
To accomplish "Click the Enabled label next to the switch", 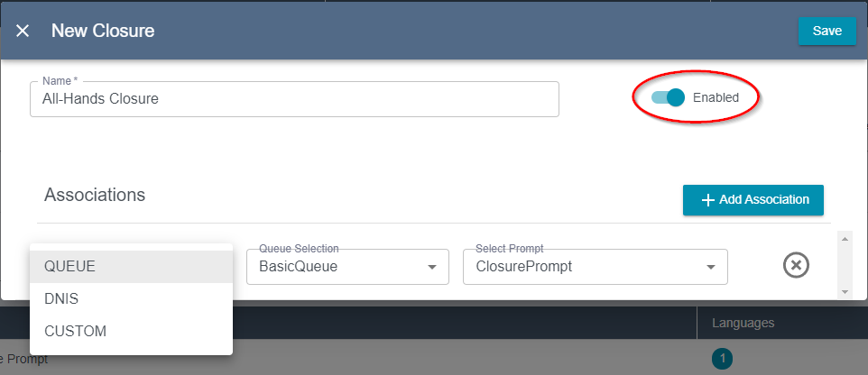I will coord(716,97).
